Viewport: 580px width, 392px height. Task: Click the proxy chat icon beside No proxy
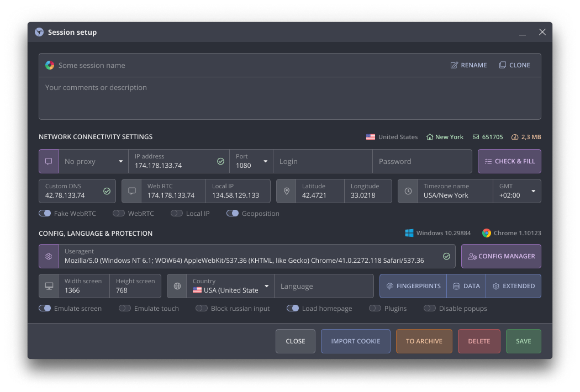coord(49,161)
